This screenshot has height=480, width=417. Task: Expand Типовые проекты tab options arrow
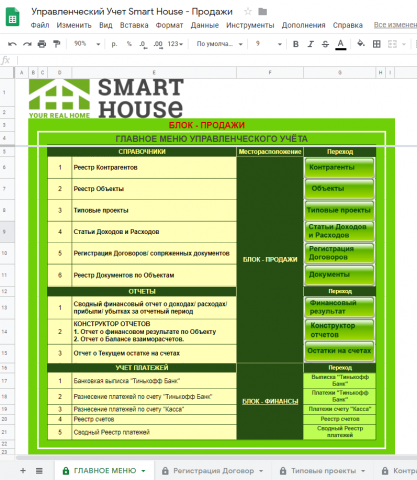click(363, 471)
